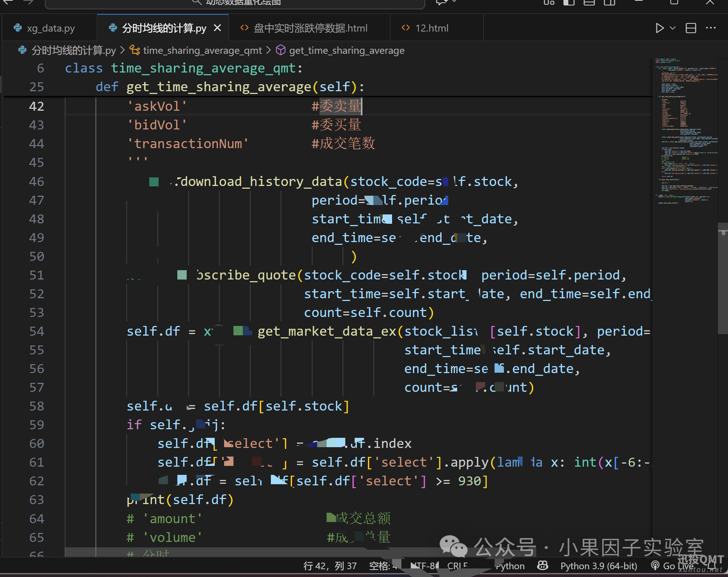Viewport: 728px width, 577px height.
Task: Click breadcrumb method get_time_sharing_average
Action: (x=347, y=50)
